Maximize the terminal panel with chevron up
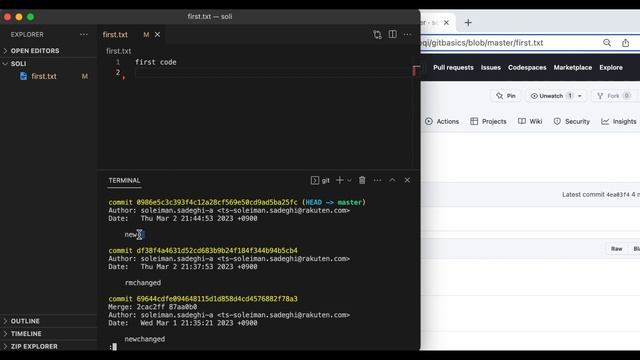This screenshot has width=640, height=360. [x=392, y=180]
